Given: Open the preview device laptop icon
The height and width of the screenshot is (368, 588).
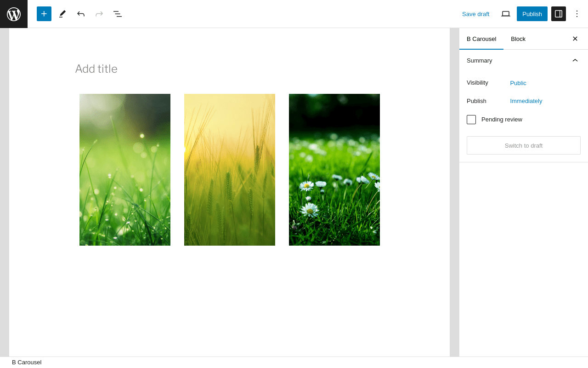Looking at the screenshot, I should click(x=506, y=14).
